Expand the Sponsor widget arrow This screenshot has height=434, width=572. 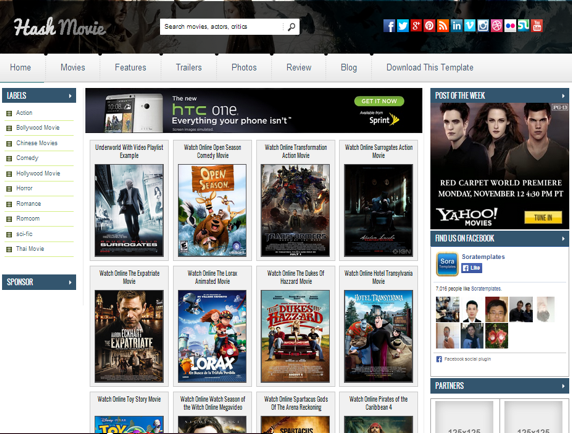click(70, 282)
